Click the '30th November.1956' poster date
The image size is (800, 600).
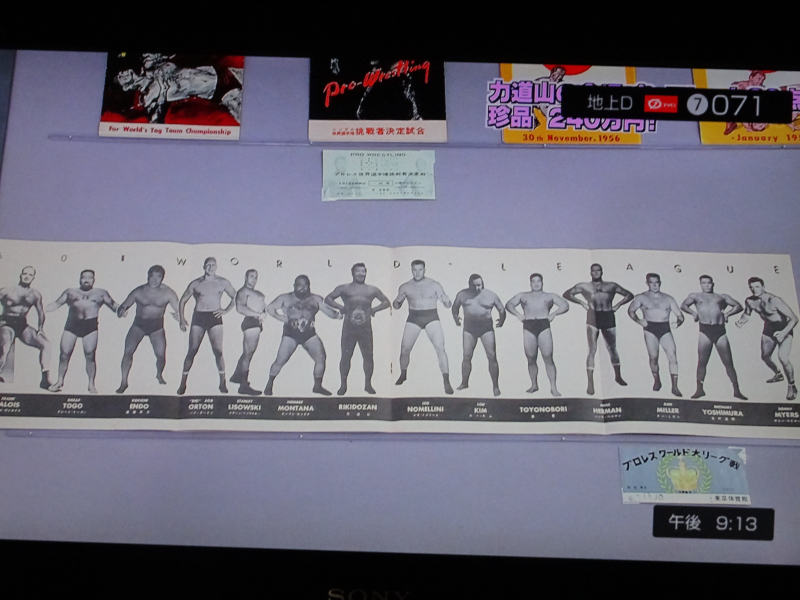click(571, 138)
